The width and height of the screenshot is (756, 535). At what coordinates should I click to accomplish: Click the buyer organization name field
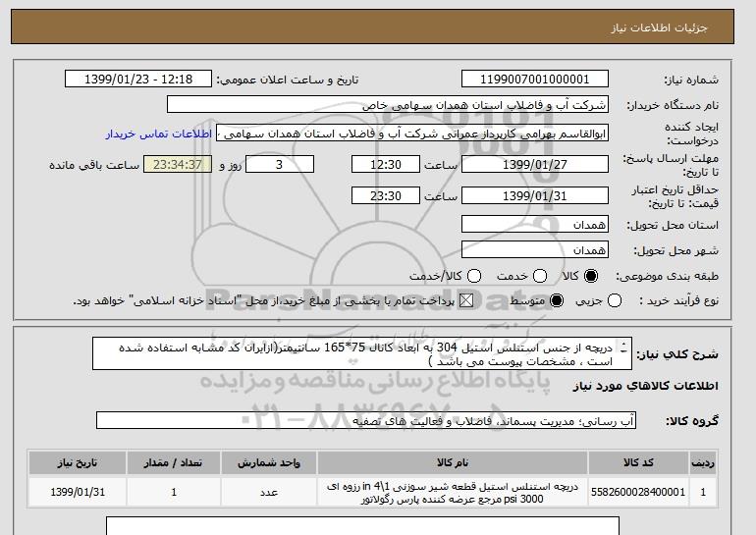[388, 105]
